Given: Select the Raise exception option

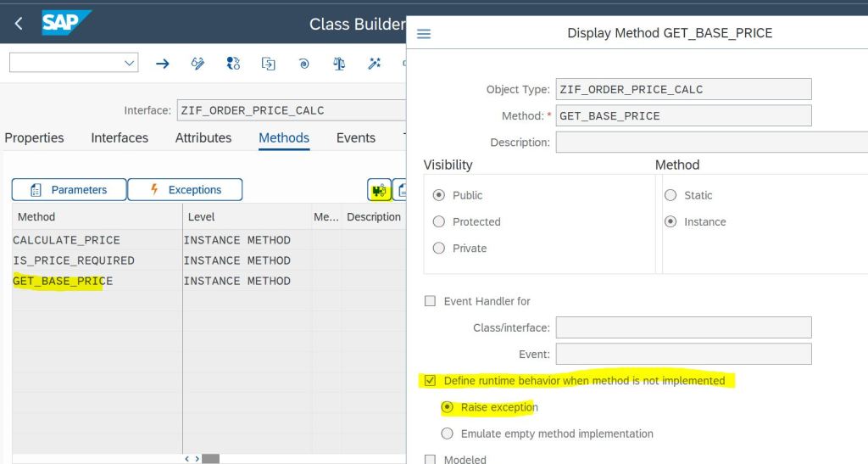Looking at the screenshot, I should click(448, 407).
